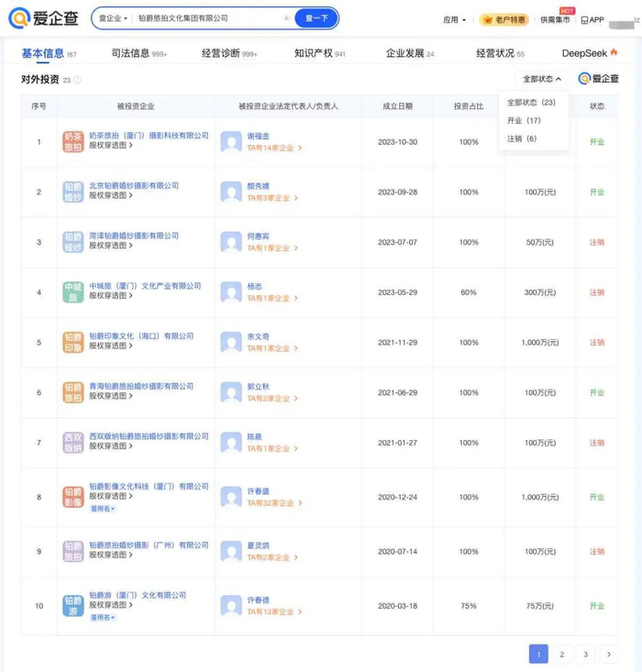The height and width of the screenshot is (672, 642).
Task: Click 铂爵旅拍 广州 company logo icon
Action: (x=72, y=552)
